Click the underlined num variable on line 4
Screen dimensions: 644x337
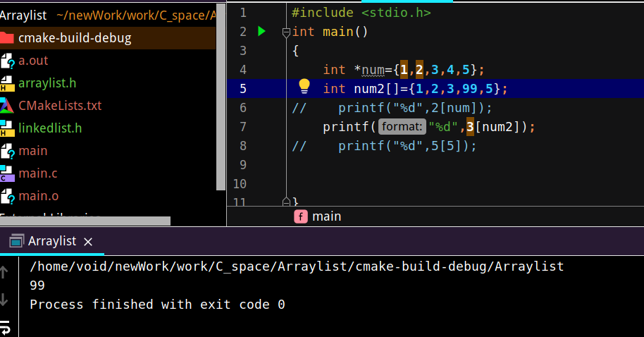click(373, 70)
